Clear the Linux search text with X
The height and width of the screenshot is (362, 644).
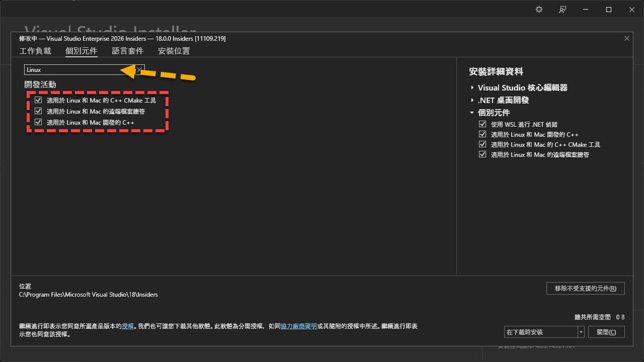[139, 70]
